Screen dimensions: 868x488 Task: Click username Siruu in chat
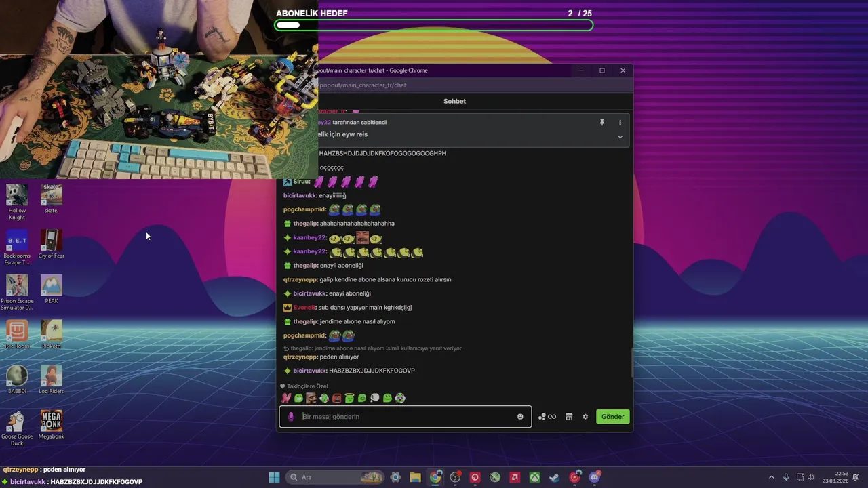301,182
